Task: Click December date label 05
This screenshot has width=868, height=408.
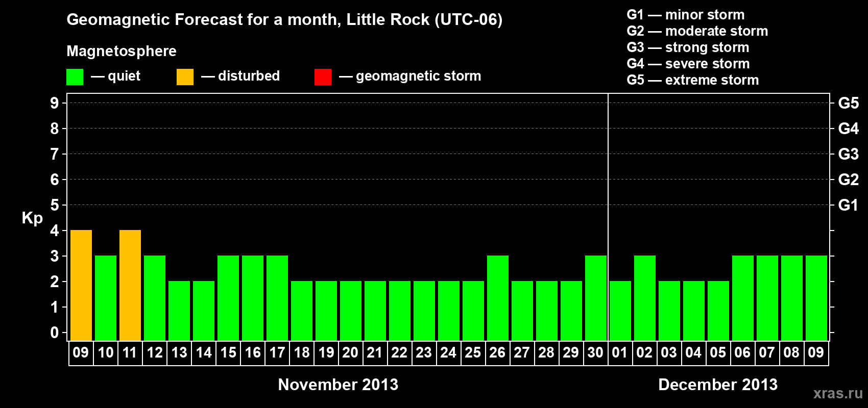Action: click(x=718, y=353)
